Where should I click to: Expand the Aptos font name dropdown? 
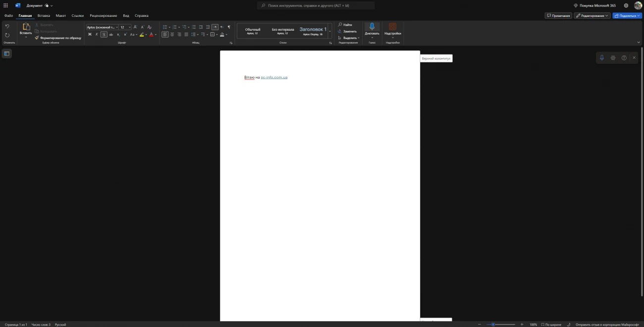click(116, 27)
